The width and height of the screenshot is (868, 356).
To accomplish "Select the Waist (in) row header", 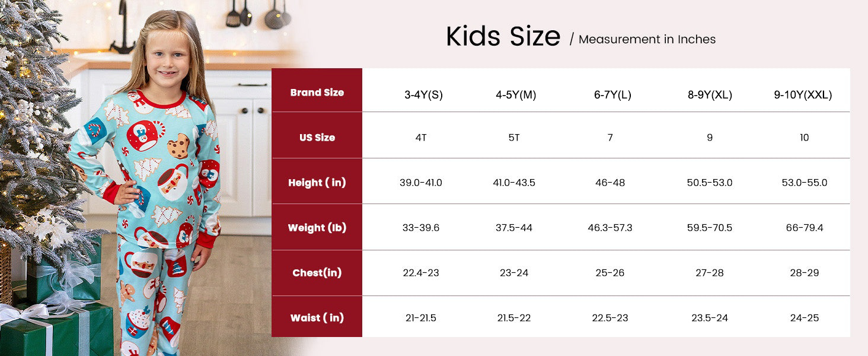I will [x=317, y=318].
